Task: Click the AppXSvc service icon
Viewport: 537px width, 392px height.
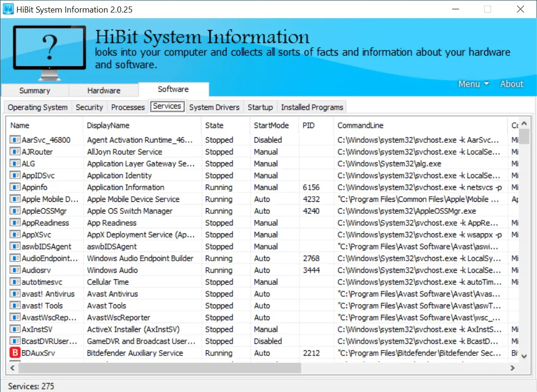Action: (15, 234)
